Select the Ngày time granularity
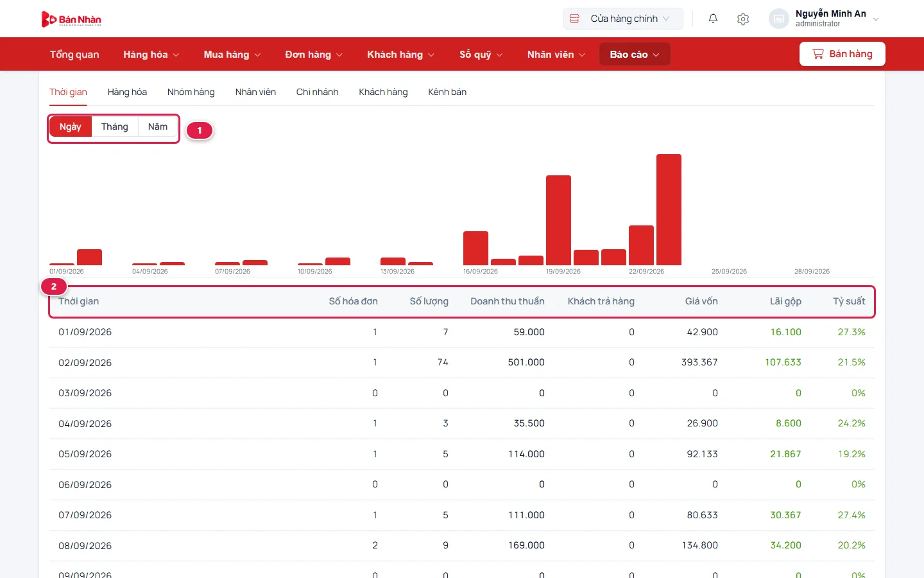The width and height of the screenshot is (924, 578). 71,127
